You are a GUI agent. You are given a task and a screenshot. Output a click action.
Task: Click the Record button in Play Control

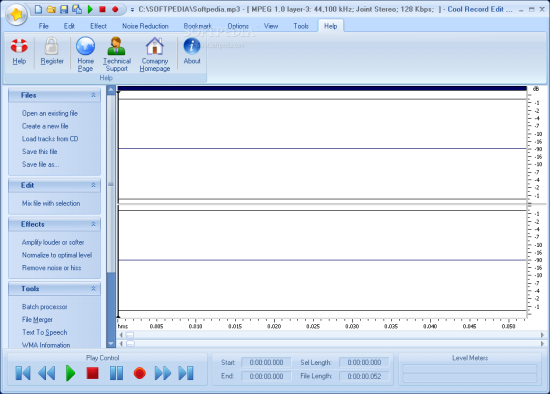coord(140,373)
